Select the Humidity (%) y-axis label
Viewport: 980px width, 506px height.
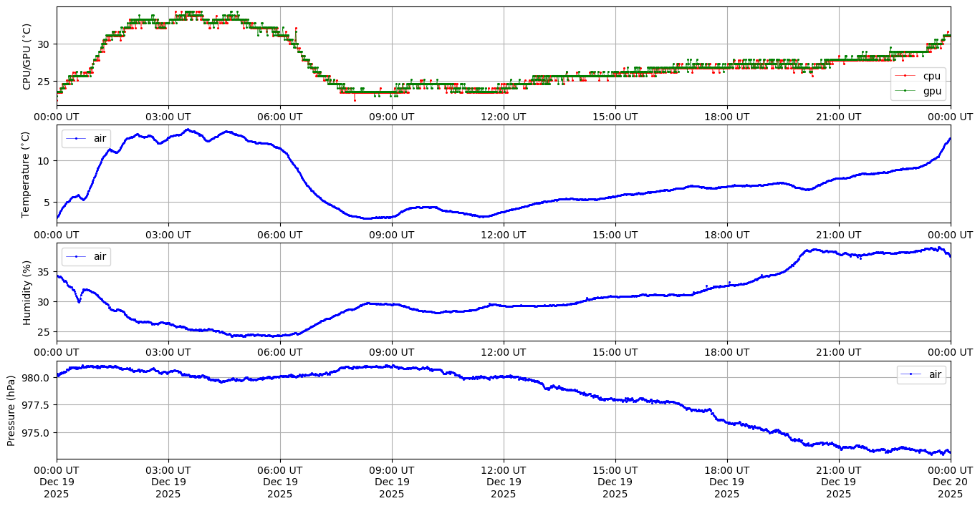click(27, 292)
